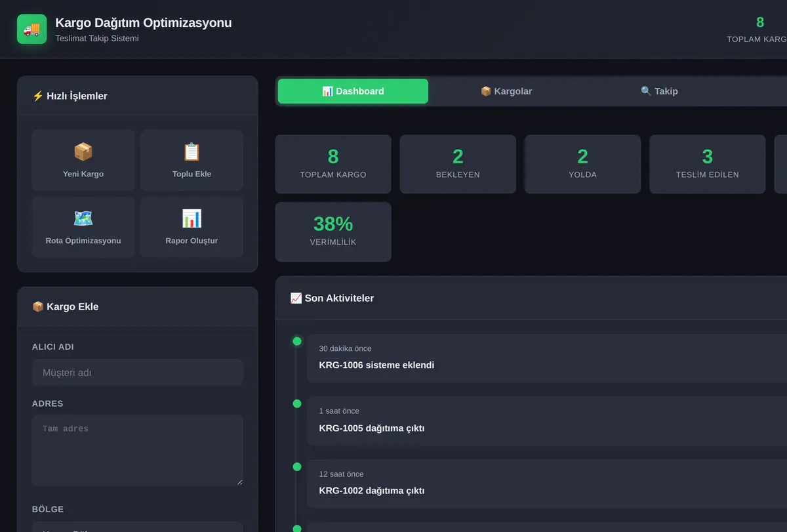Image resolution: width=787 pixels, height=532 pixels.
Task: Select the Bekleyen stat card
Action: [458, 164]
